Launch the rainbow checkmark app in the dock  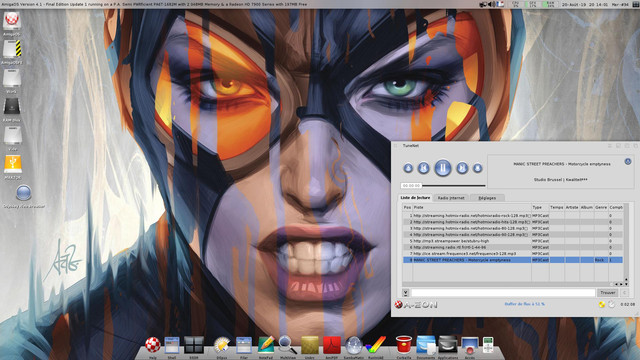(376, 345)
